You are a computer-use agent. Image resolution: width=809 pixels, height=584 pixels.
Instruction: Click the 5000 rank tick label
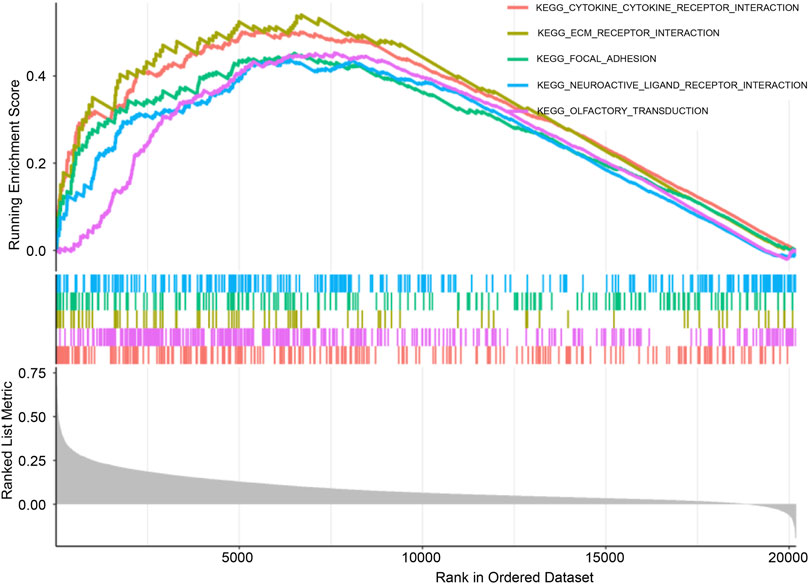pyautogui.click(x=239, y=558)
